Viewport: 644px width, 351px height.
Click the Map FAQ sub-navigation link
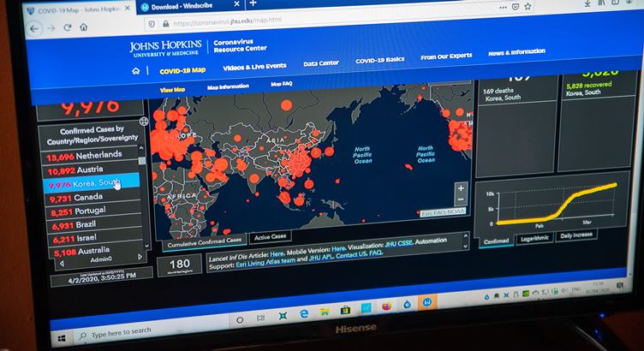[x=282, y=84]
